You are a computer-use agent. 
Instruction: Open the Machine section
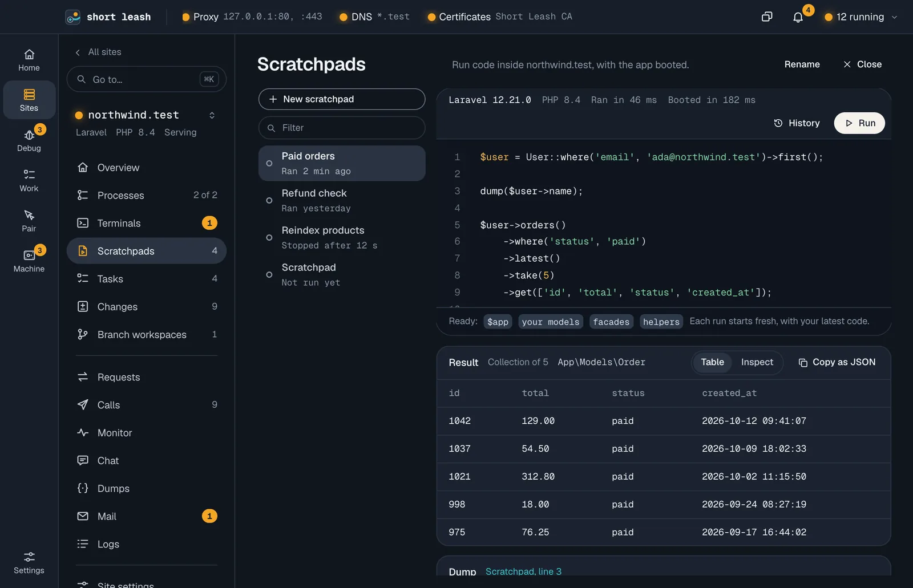coord(29,261)
